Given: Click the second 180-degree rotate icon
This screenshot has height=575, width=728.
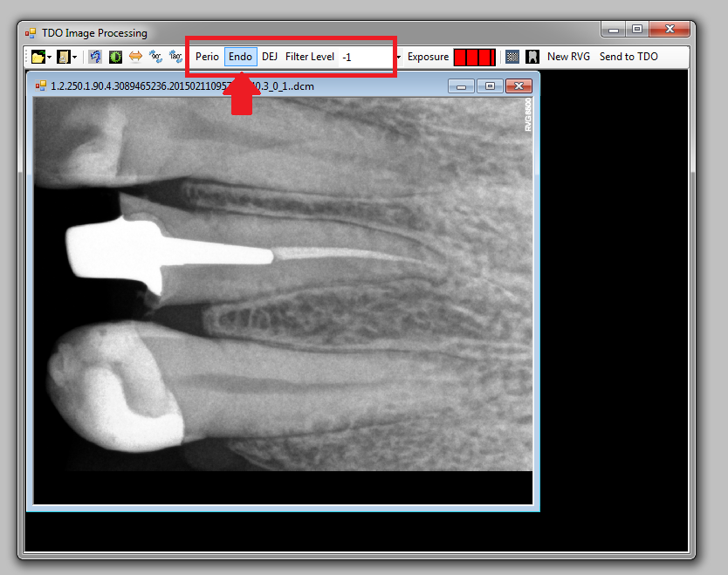Looking at the screenshot, I should [175, 57].
